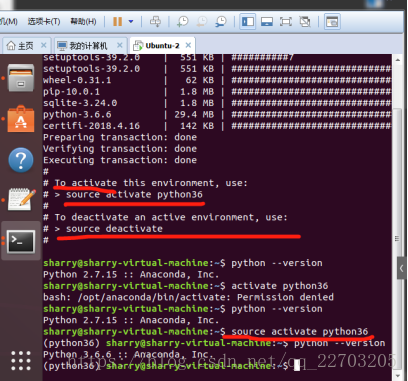Viewport: 408px width, 381px height.
Task: Click the 'Python 3.6.6 :: Anaconda, Inc.' output
Action: pyautogui.click(x=127, y=354)
